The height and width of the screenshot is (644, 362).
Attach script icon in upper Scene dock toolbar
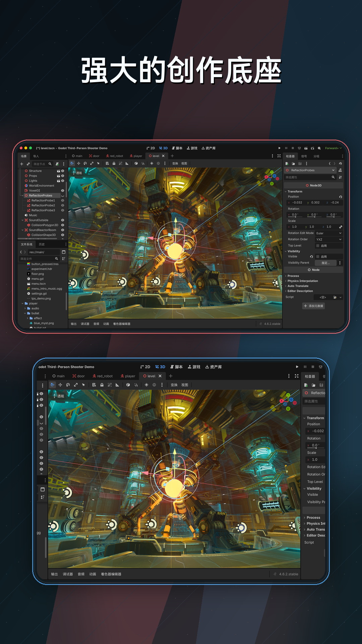click(x=57, y=164)
